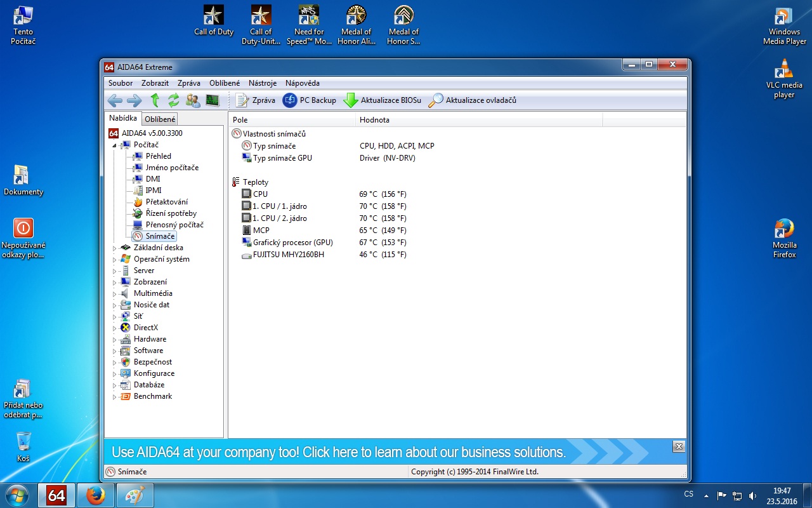The image size is (812, 508).
Task: Switch to the Oblíbené tab
Action: [160, 119]
